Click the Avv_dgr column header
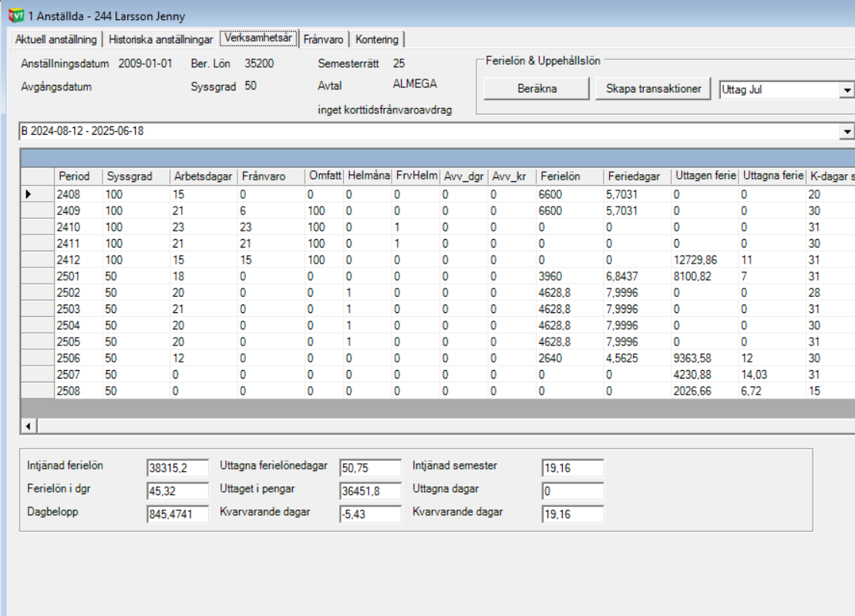 pos(464,176)
